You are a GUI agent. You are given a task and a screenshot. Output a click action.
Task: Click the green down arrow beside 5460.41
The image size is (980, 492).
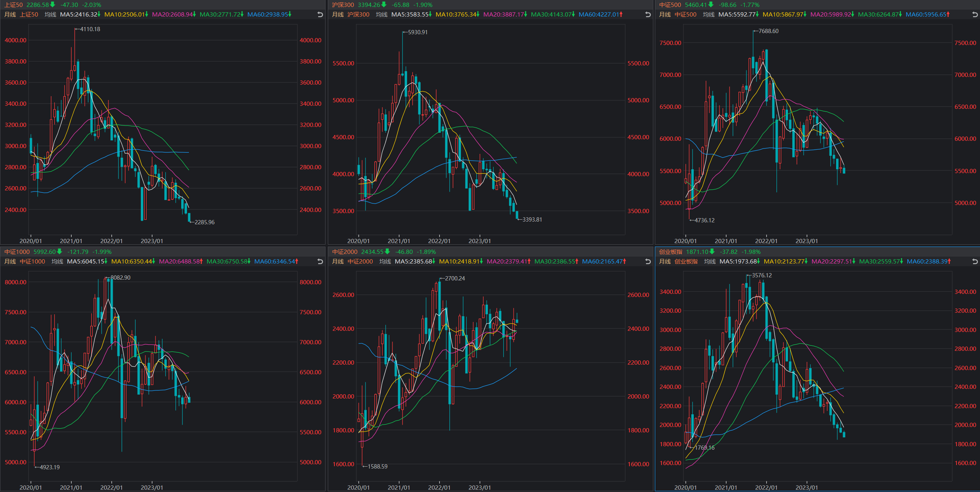tap(711, 5)
